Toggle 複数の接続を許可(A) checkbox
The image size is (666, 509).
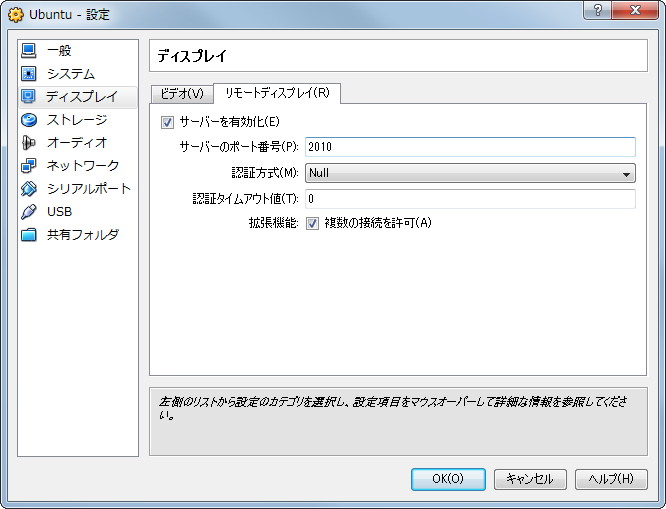click(312, 223)
